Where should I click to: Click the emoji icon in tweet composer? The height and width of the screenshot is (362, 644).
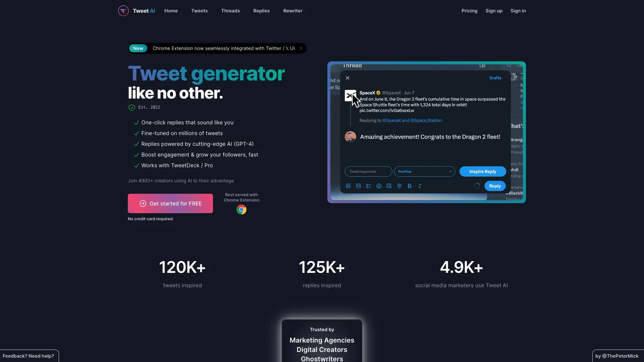click(x=379, y=186)
